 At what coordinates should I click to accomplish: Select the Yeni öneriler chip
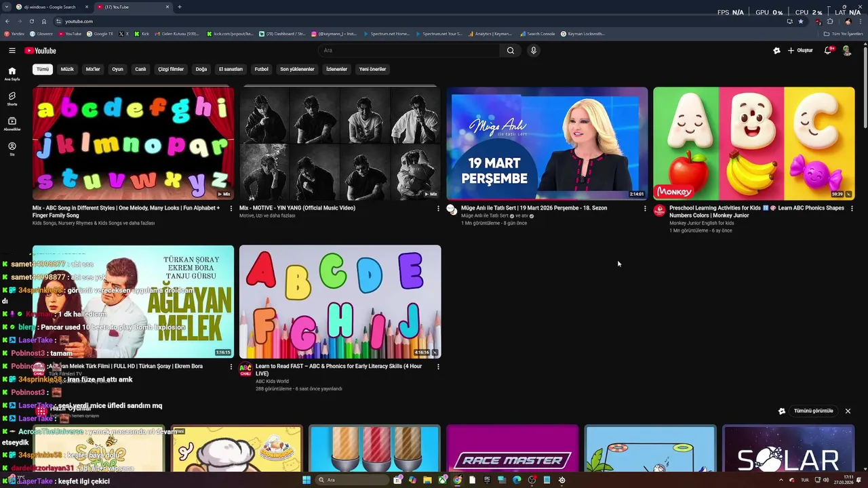pos(372,69)
